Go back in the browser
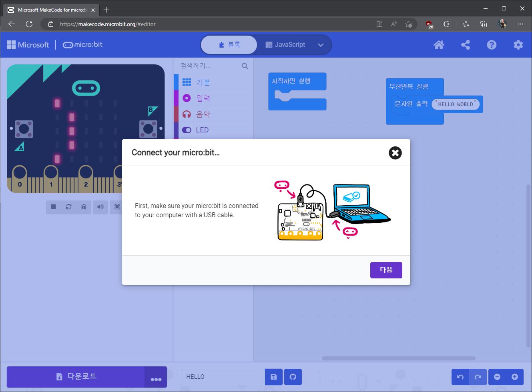This screenshot has width=532, height=392. (x=12, y=24)
